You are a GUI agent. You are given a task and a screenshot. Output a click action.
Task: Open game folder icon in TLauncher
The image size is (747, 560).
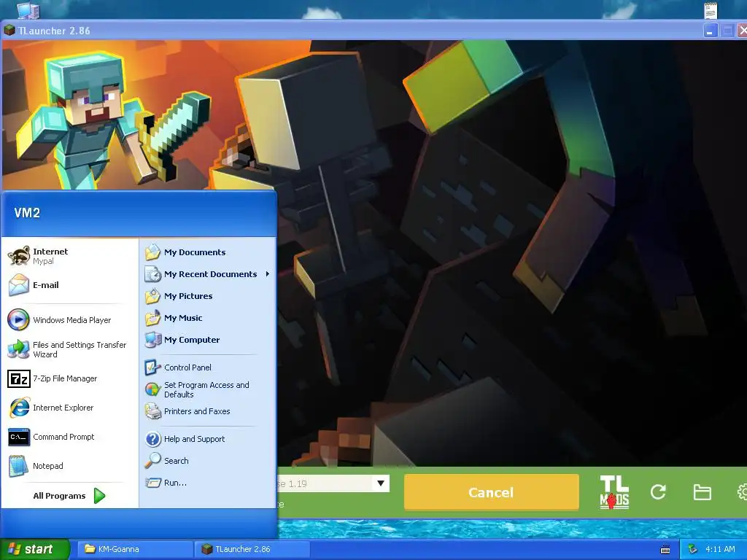(703, 492)
